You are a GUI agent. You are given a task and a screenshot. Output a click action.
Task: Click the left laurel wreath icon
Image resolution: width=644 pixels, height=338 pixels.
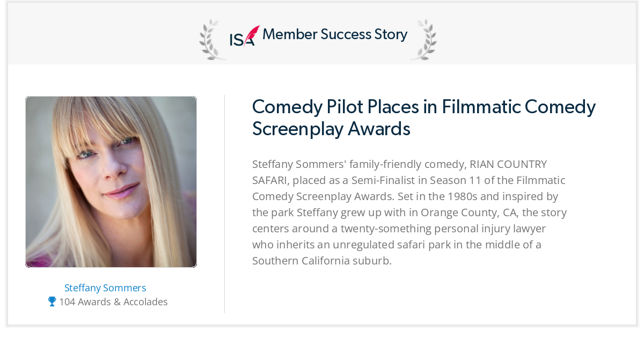coord(211,39)
